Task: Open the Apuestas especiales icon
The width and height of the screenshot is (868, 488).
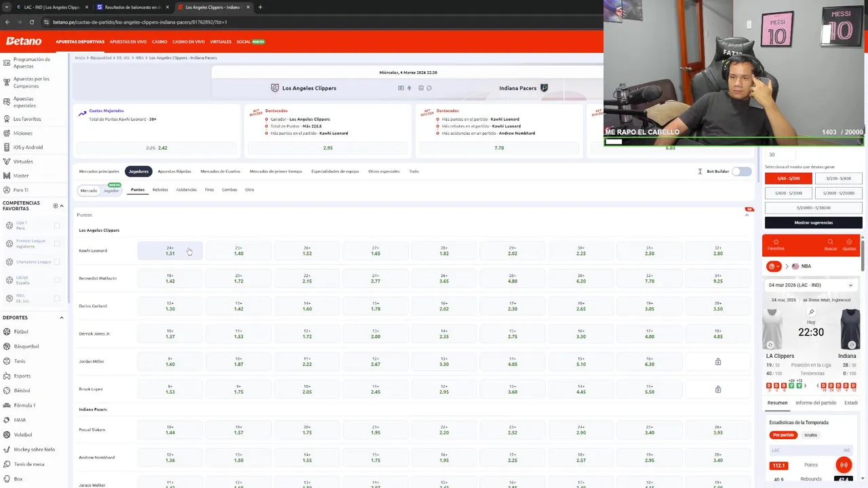Action: click(6, 102)
